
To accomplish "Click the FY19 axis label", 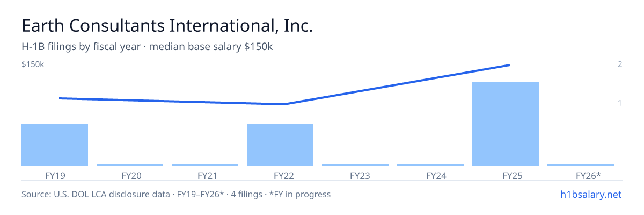I will coord(55,175).
